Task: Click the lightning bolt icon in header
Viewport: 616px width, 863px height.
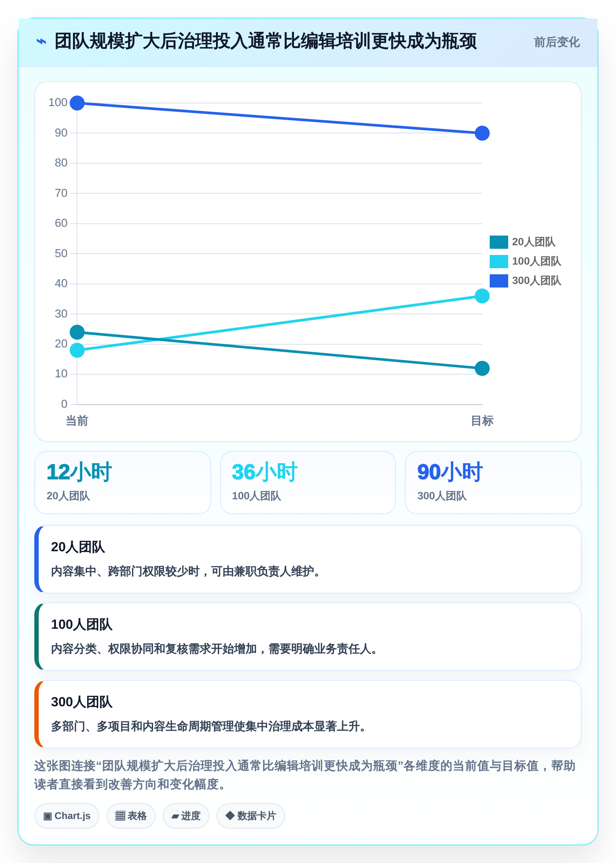Action: pyautogui.click(x=41, y=42)
